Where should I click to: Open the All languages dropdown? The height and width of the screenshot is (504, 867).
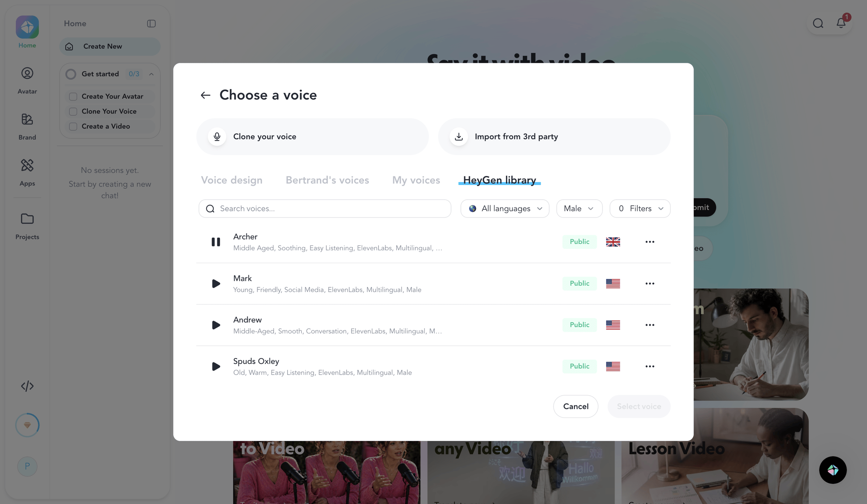pos(505,208)
